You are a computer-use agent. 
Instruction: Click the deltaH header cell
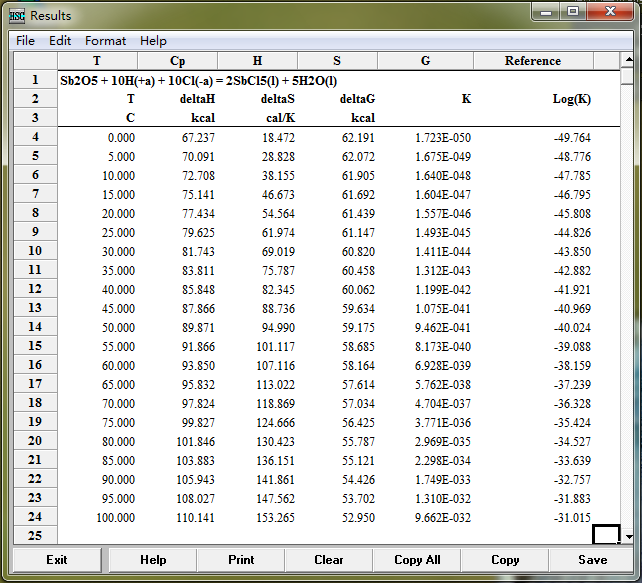pyautogui.click(x=197, y=99)
